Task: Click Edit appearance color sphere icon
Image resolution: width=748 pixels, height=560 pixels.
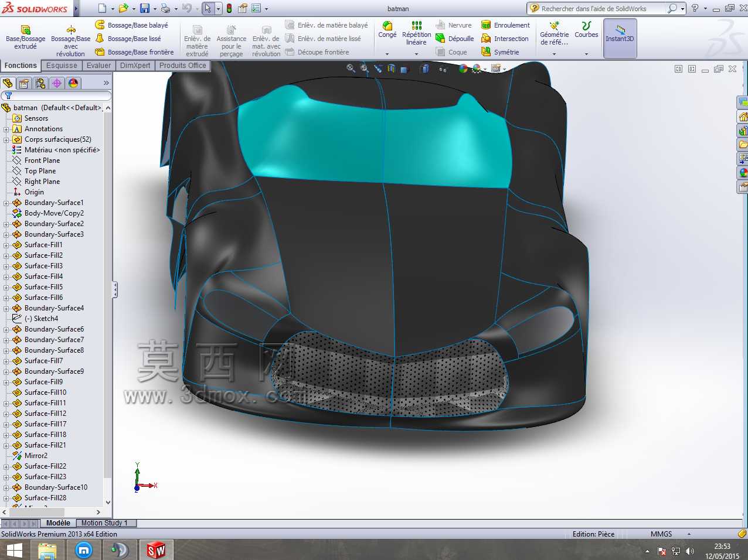Action: tap(463, 69)
